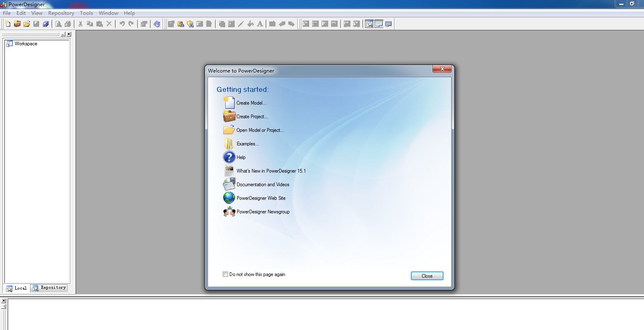Image resolution: width=644 pixels, height=330 pixels.
Task: Open the Repository menu
Action: click(x=61, y=13)
